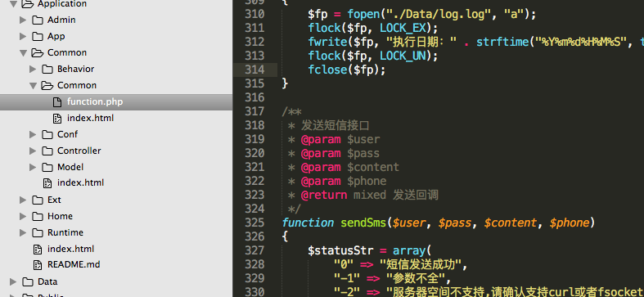Open index.html above README.md
The height and width of the screenshot is (297, 644).
tap(70, 249)
